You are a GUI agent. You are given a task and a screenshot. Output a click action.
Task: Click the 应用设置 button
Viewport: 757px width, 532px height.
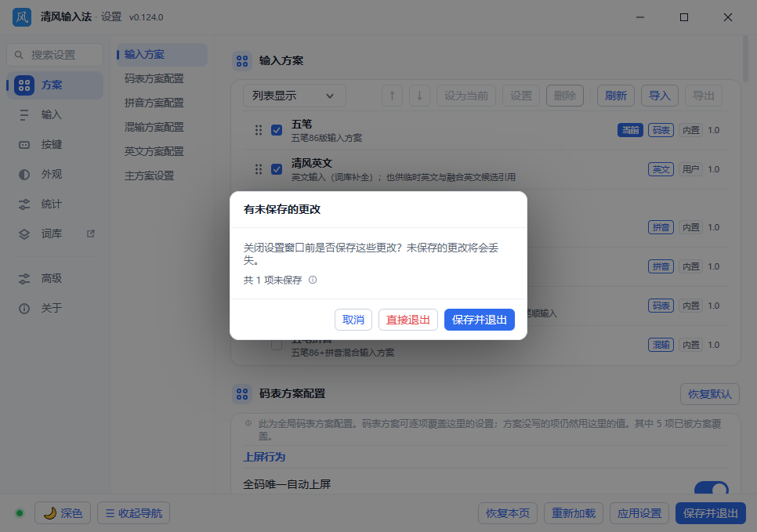click(x=639, y=513)
